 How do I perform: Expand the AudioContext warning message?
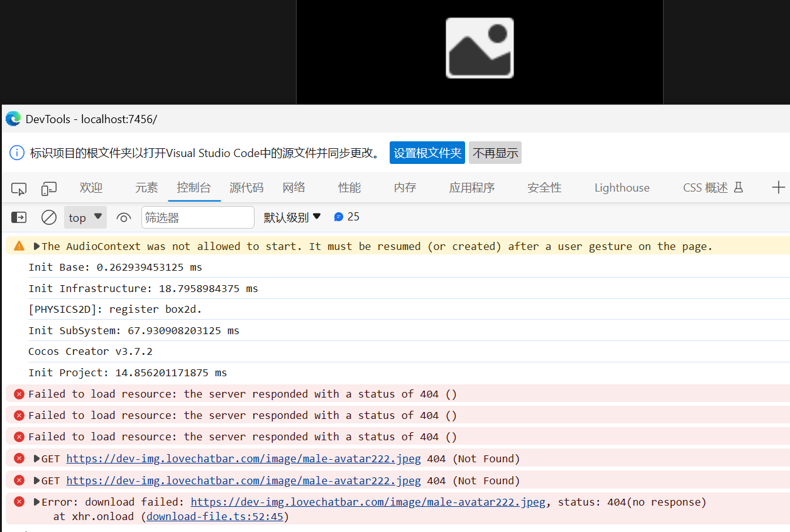coord(37,246)
